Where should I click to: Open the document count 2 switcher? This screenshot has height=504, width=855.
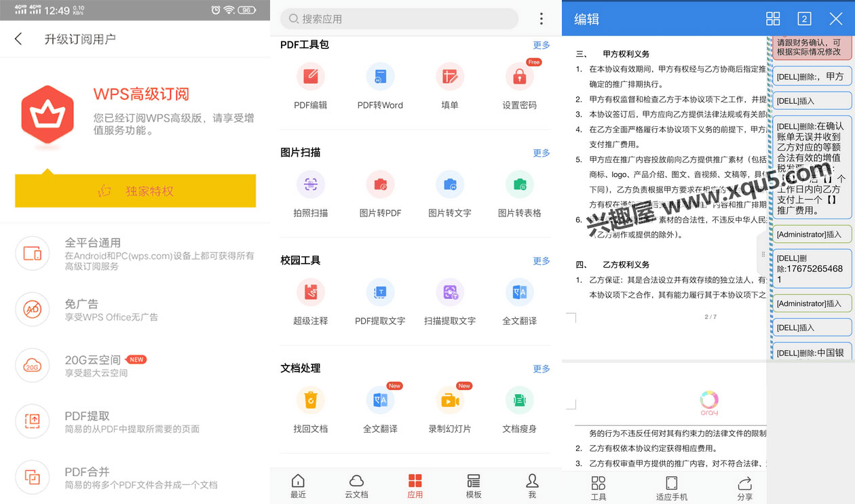(804, 19)
